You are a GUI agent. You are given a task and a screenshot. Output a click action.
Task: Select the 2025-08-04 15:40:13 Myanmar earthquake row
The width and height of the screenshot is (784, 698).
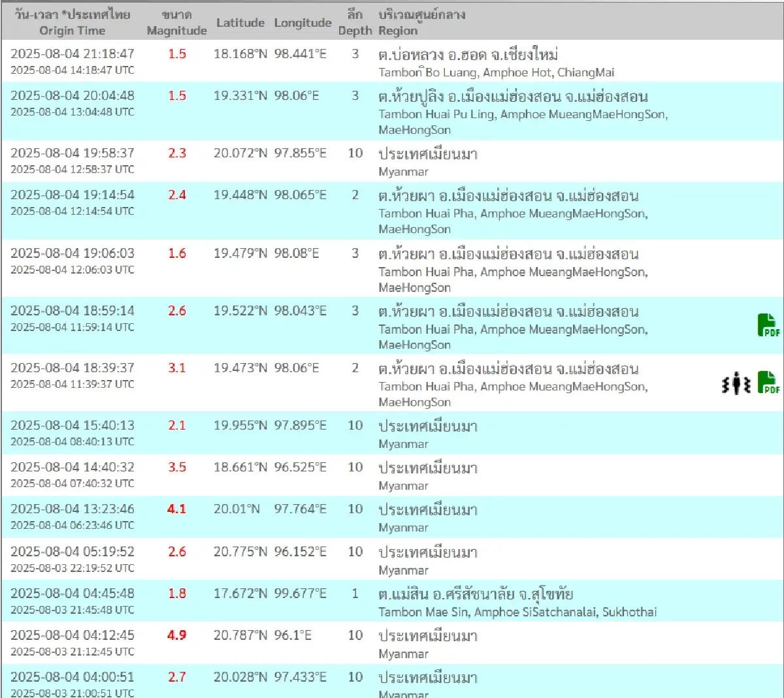click(72, 426)
